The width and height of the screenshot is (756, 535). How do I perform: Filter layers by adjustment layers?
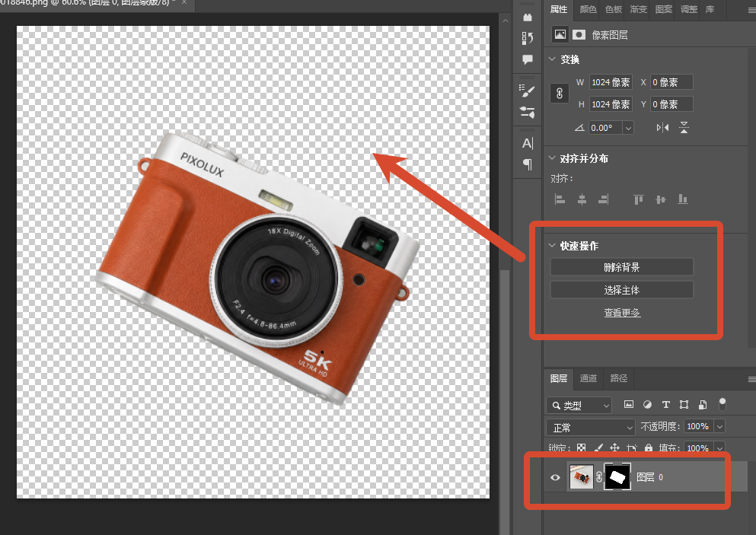pos(648,404)
